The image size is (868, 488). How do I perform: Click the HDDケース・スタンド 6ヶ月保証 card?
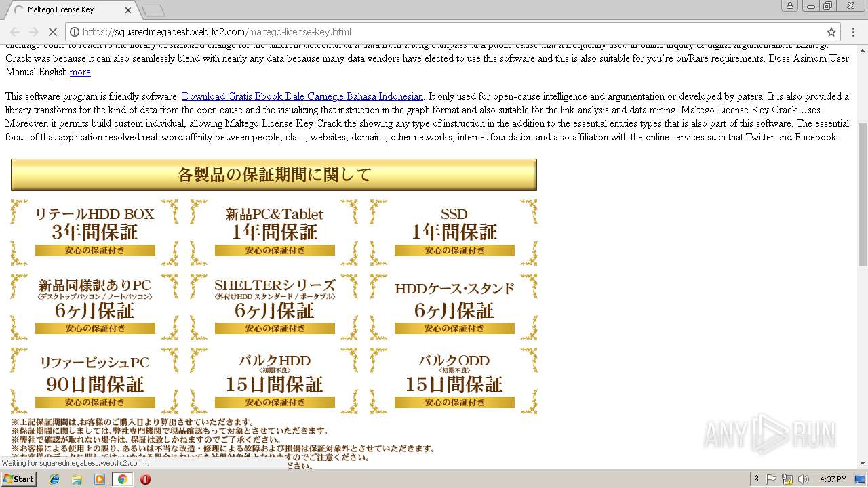(454, 306)
